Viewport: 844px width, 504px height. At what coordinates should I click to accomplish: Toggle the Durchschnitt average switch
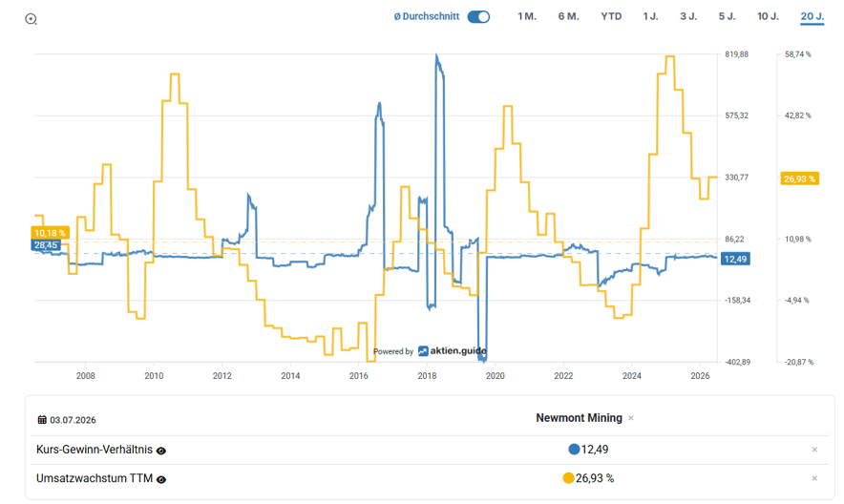478,16
